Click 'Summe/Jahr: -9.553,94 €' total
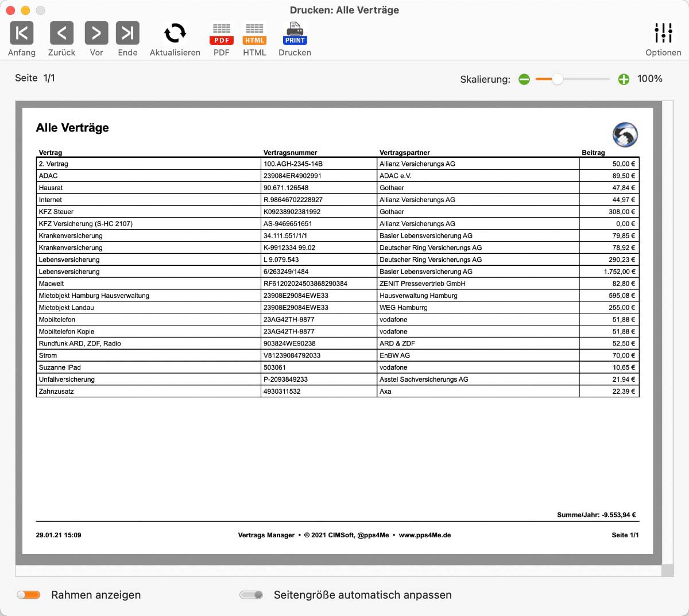The image size is (689, 616). pos(597,515)
